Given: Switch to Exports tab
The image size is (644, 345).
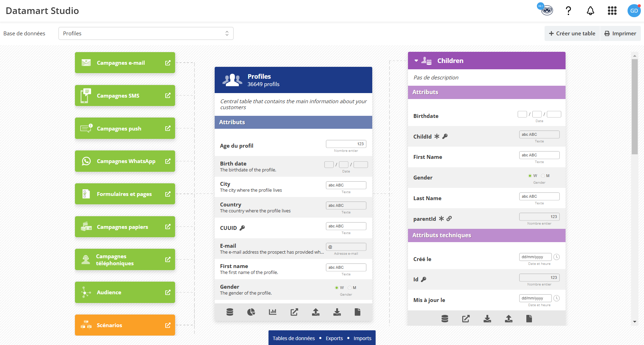Looking at the screenshot, I should (x=334, y=338).
